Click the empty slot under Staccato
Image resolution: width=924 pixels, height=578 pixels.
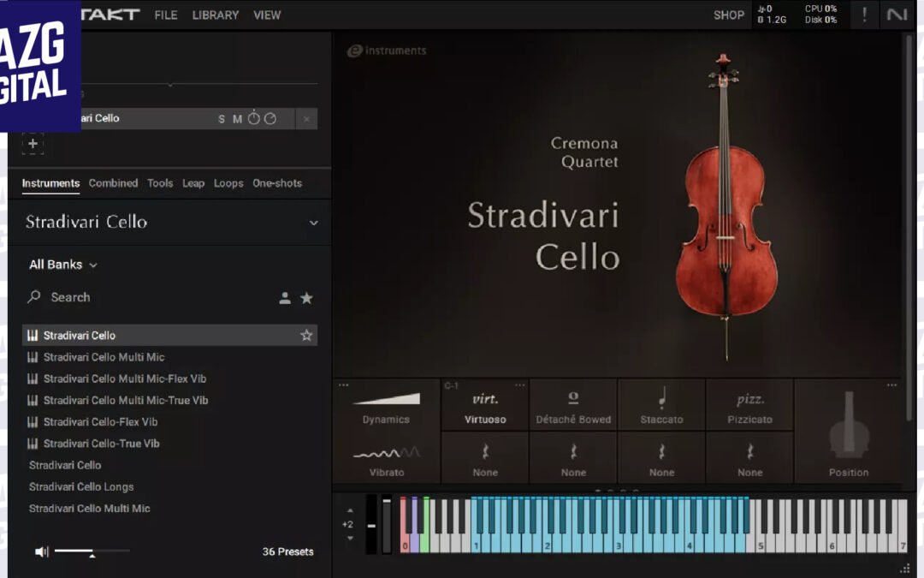pos(661,458)
